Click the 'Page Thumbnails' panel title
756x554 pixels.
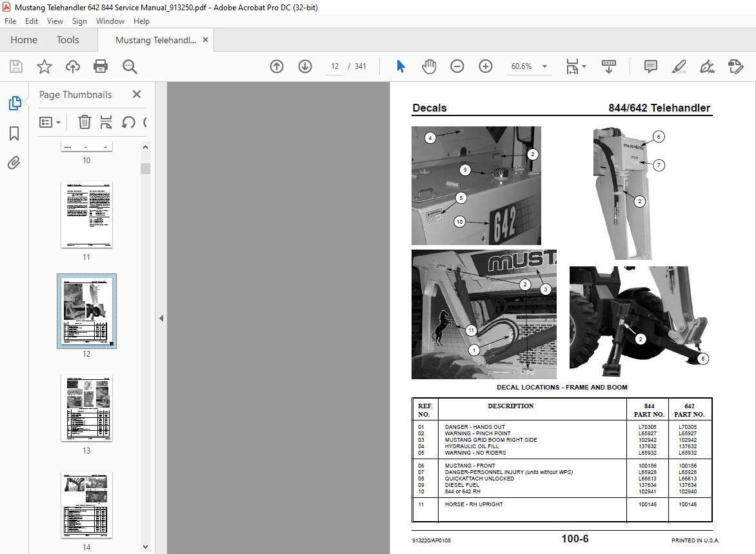(75, 95)
